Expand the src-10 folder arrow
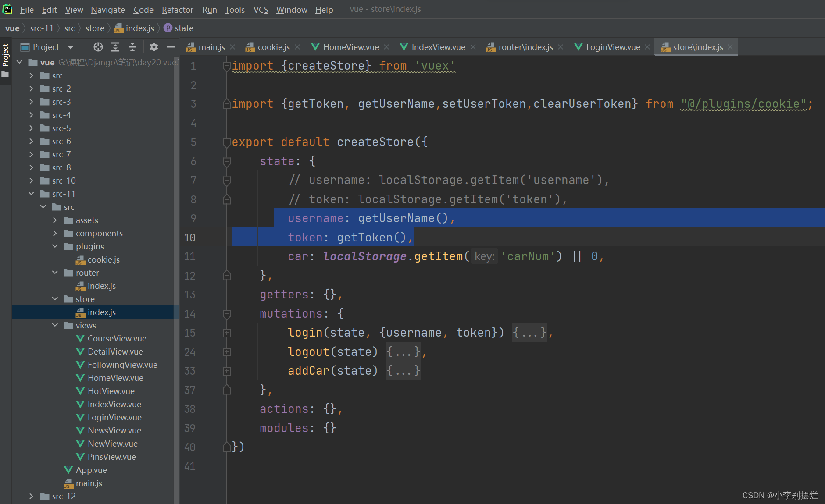 31,181
